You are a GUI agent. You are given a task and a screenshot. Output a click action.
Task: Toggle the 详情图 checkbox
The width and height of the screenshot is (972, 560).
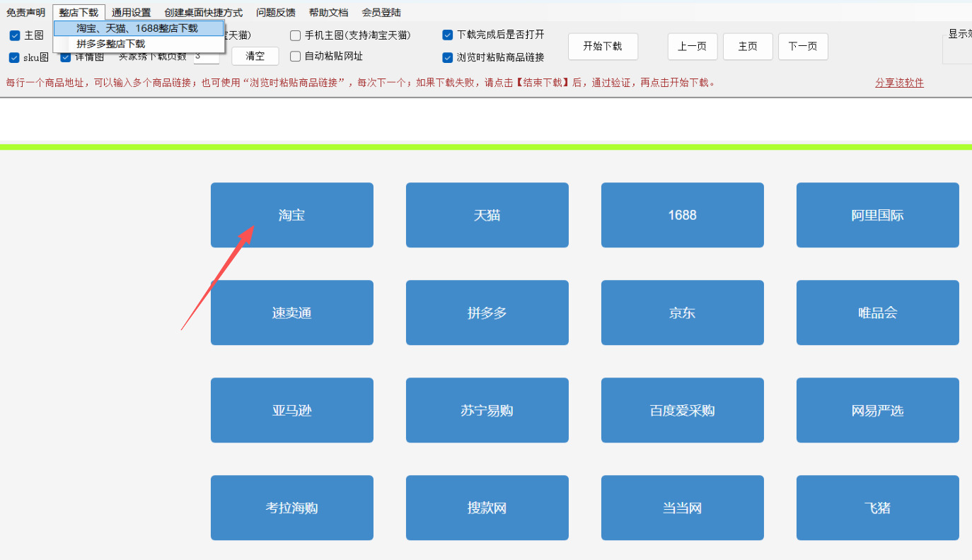[66, 57]
